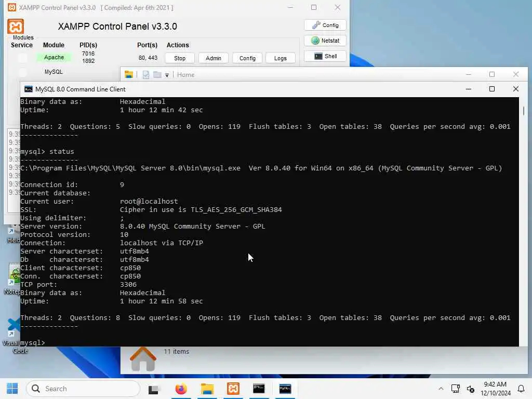Screen dimensions: 532x399
Task: Click the XAMPP logo in control panel
Action: point(16,26)
